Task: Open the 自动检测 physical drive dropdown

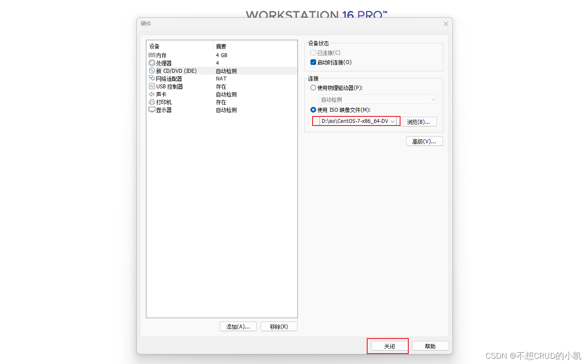Action: [x=378, y=100]
